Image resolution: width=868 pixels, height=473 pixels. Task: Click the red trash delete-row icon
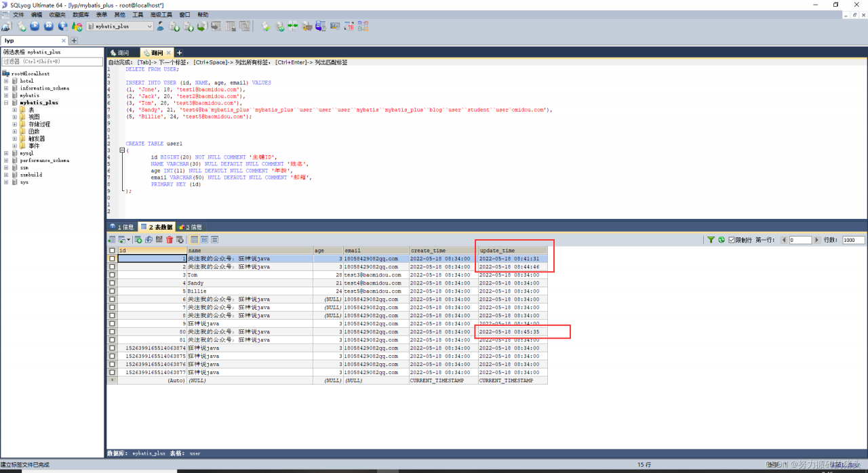170,240
